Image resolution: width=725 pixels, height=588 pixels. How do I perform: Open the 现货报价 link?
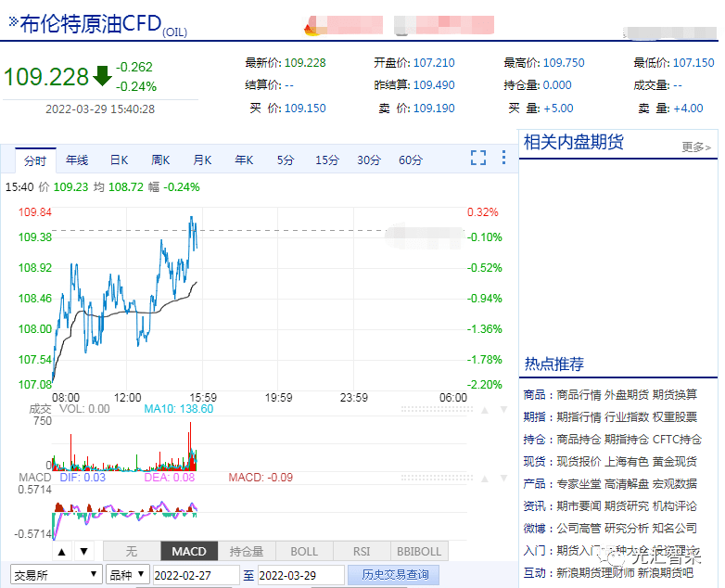pos(579,462)
